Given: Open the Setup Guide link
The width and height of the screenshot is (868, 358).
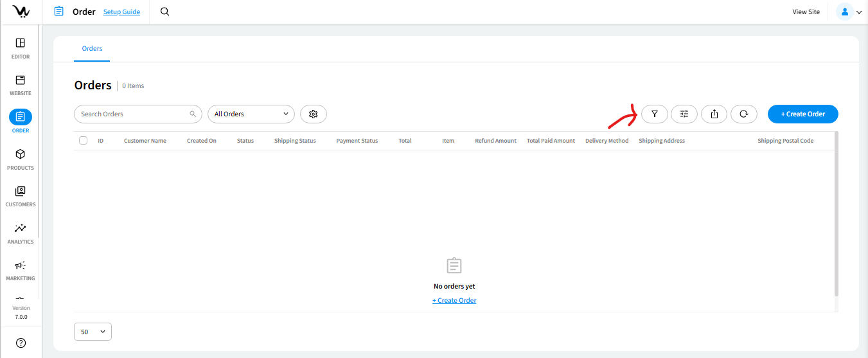Looking at the screenshot, I should click(121, 12).
